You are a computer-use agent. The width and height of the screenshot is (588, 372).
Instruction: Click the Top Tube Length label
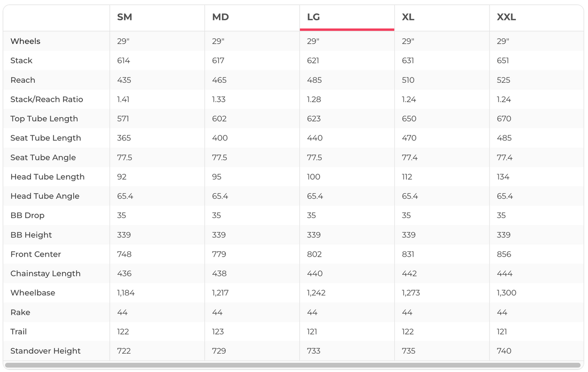click(x=44, y=119)
